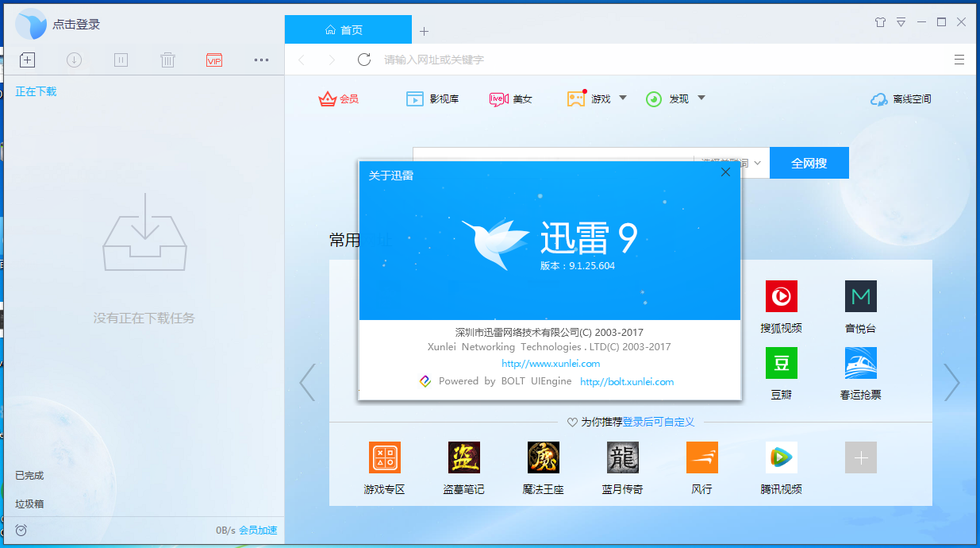
Task: Click the delete trash can icon
Action: coord(167,60)
